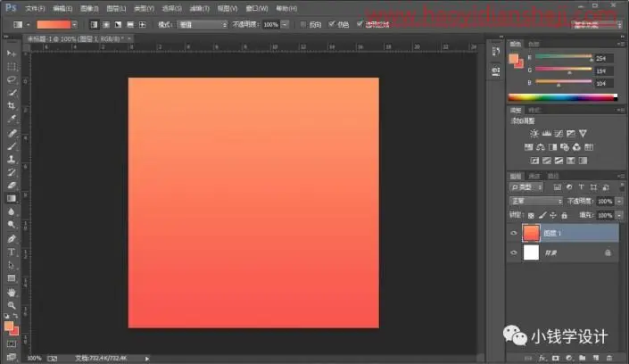Delete layer using trash icon
The image size is (629, 364).
(x=609, y=358)
